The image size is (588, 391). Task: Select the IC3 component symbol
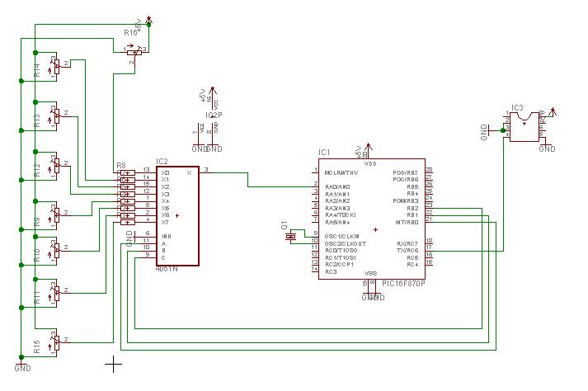[x=523, y=128]
